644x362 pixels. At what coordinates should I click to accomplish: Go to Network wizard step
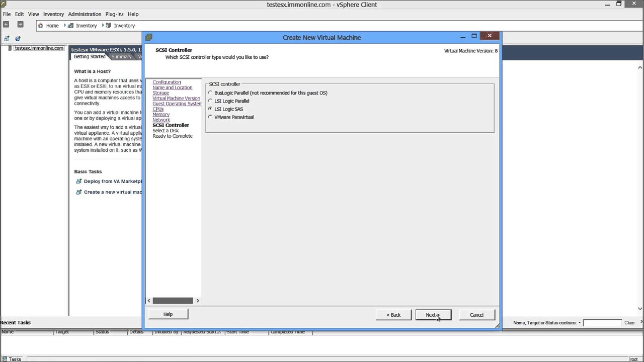pos(161,120)
